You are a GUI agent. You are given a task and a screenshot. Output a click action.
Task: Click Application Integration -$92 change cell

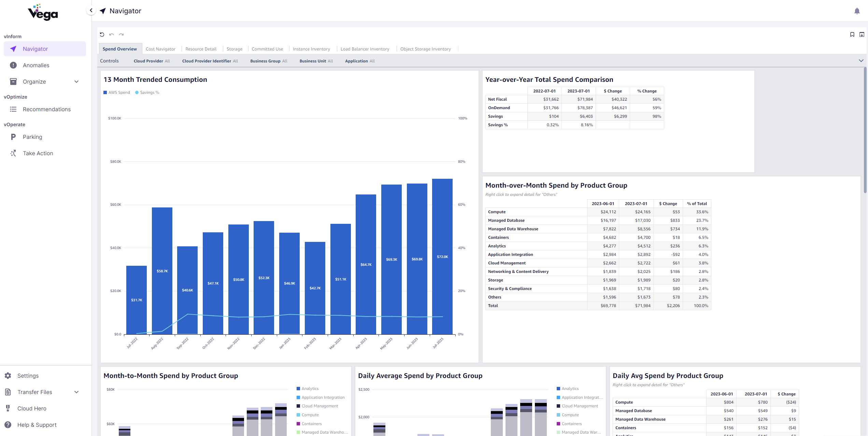pyautogui.click(x=668, y=255)
